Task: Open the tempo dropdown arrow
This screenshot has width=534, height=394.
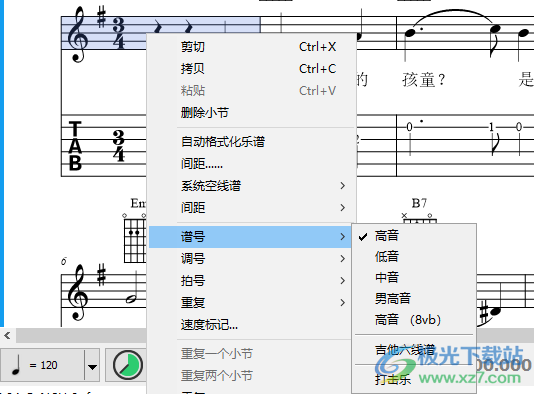Action: [x=92, y=366]
